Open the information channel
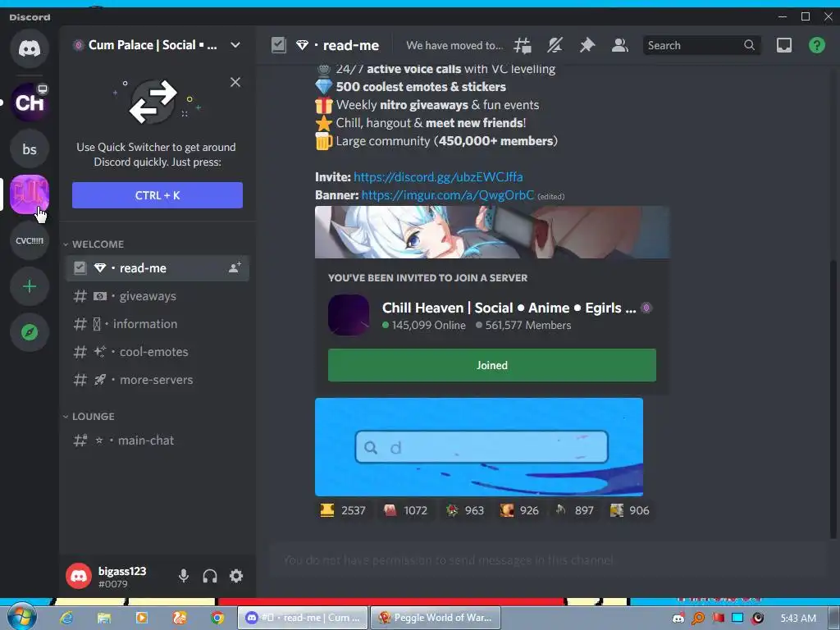Image resolution: width=840 pixels, height=630 pixels. tap(157, 324)
